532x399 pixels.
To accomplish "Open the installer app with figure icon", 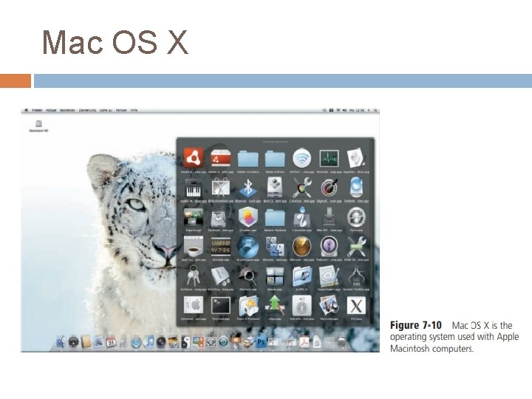I will click(302, 217).
